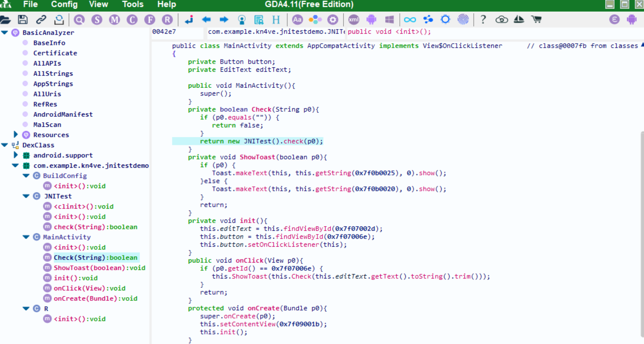Select AppStrings tree item
Screen dimensions: 644x344
[53, 84]
